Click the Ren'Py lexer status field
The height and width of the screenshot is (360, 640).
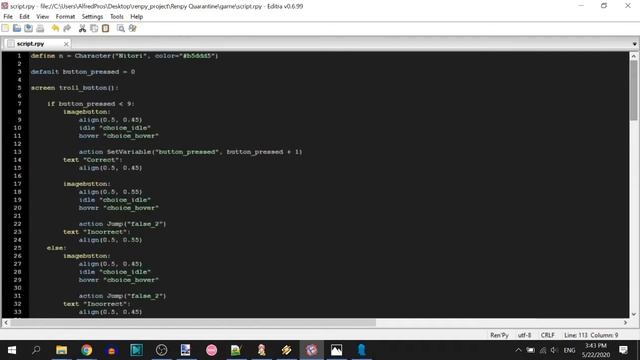click(499, 335)
